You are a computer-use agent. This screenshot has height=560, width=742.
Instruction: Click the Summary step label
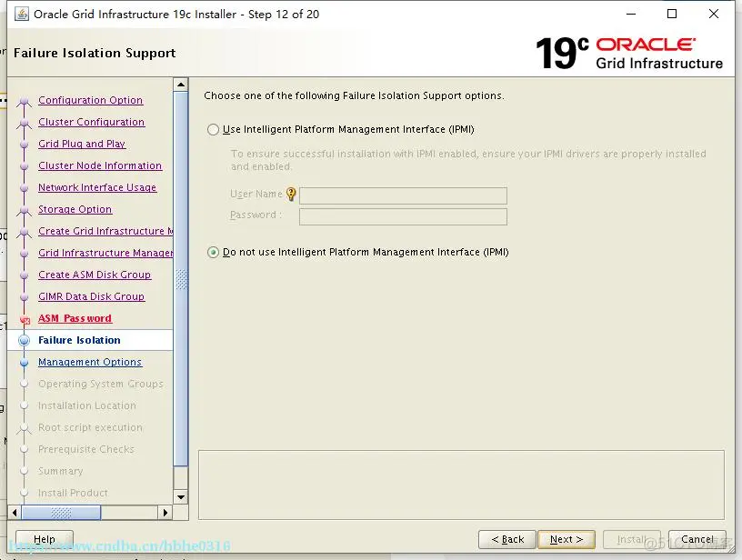61,471
